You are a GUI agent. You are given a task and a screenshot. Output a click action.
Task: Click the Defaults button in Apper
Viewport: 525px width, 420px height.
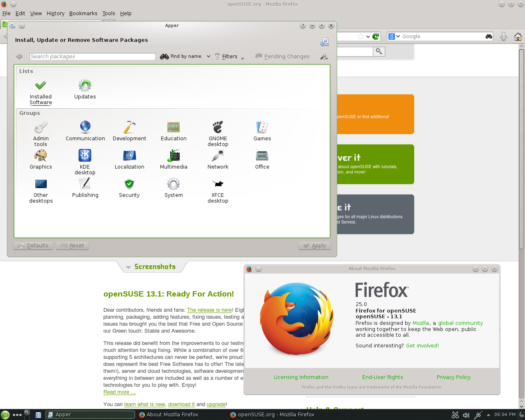(x=33, y=246)
